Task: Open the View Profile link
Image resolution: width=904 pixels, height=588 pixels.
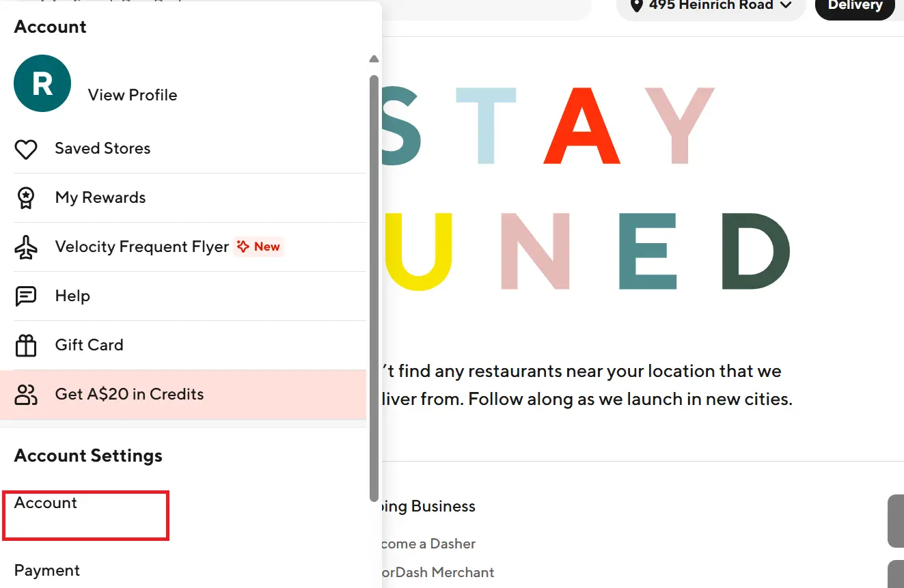Action: (133, 95)
